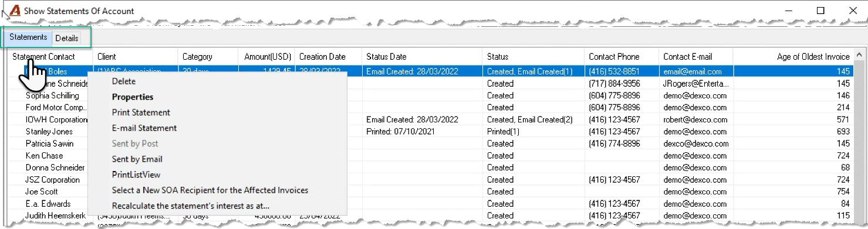The width and height of the screenshot is (868, 229).
Task: Sort by Client column header
Action: (x=135, y=57)
